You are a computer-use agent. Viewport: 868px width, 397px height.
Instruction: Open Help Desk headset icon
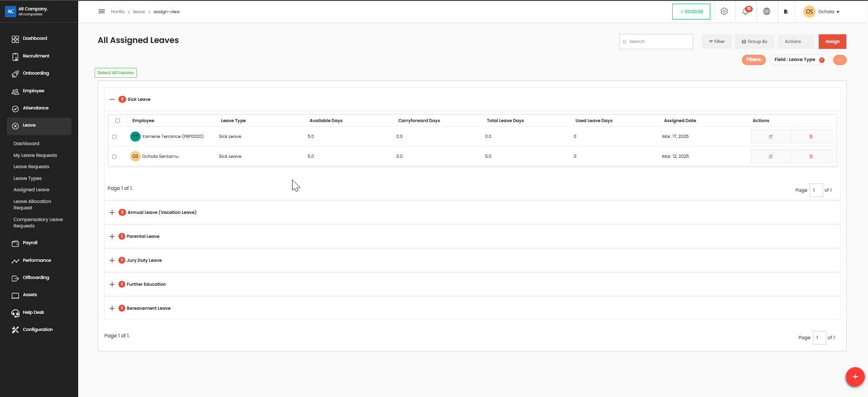click(x=15, y=313)
